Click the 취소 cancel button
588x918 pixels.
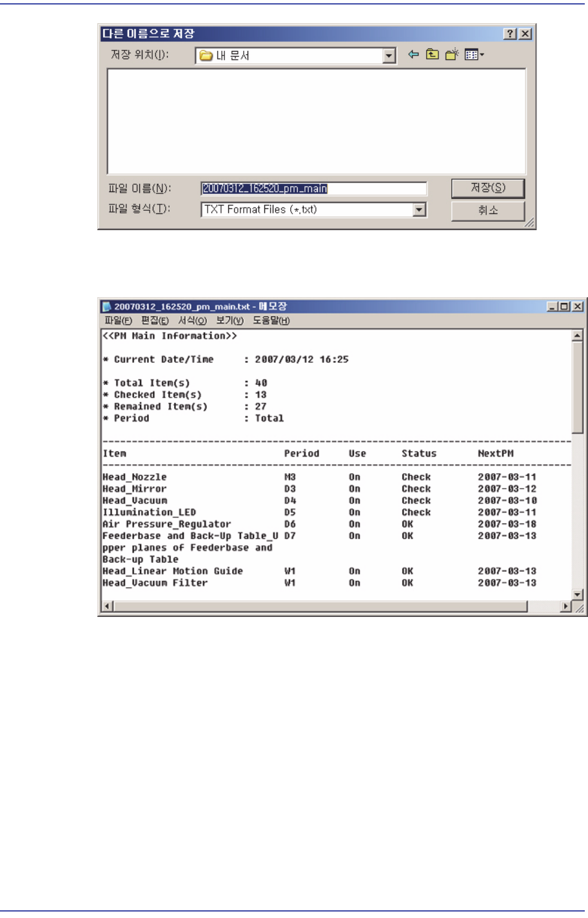point(488,211)
